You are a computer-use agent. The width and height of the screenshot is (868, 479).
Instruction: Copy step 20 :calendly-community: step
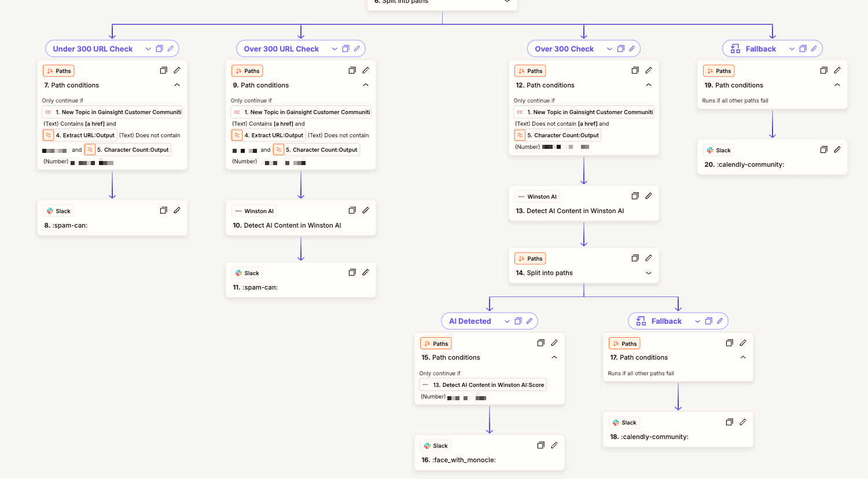pyautogui.click(x=823, y=150)
